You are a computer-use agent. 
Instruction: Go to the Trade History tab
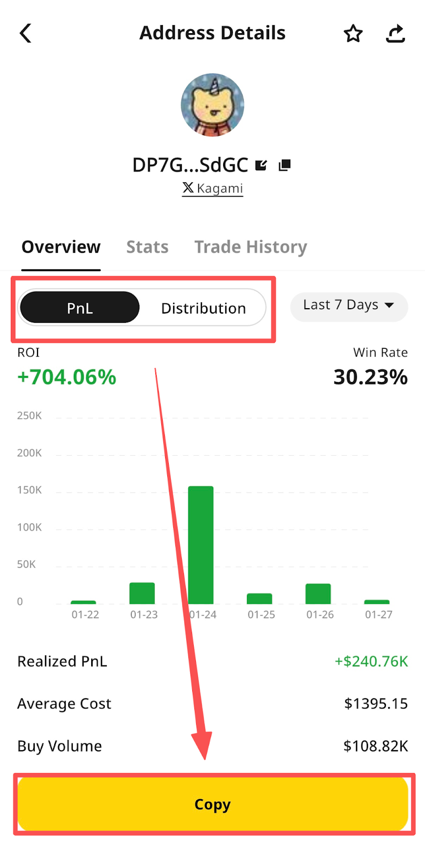[250, 247]
